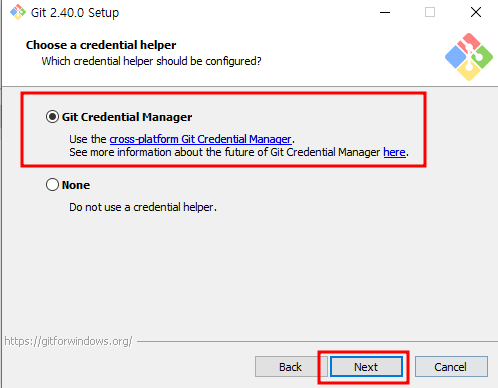Minimize the Git Setup window
The width and height of the screenshot is (498, 388).
[385, 13]
